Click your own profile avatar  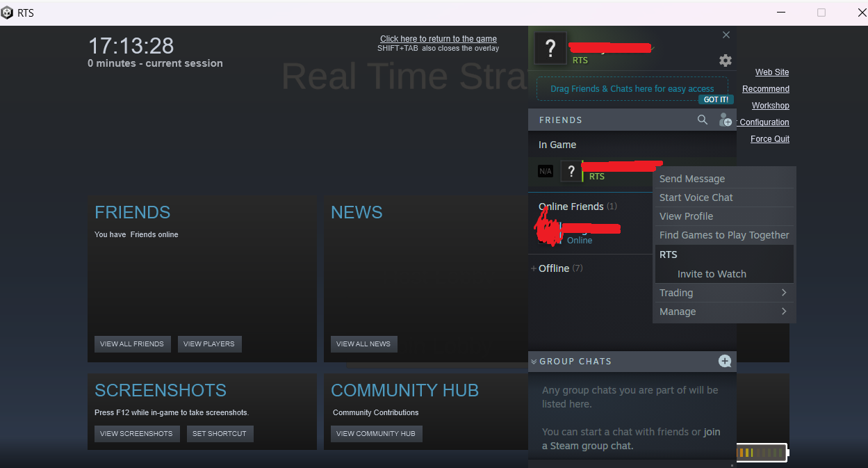point(550,48)
